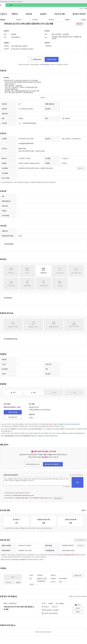Open 더보기 next to 입사지원 현황
This screenshot has height=644, width=87.
[x=84, y=510]
